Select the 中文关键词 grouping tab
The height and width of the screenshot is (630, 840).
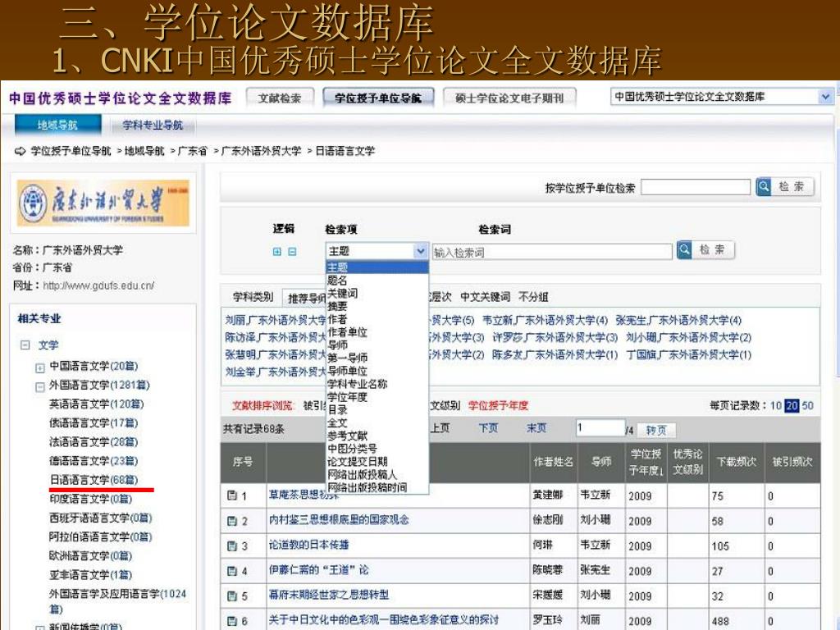[485, 297]
